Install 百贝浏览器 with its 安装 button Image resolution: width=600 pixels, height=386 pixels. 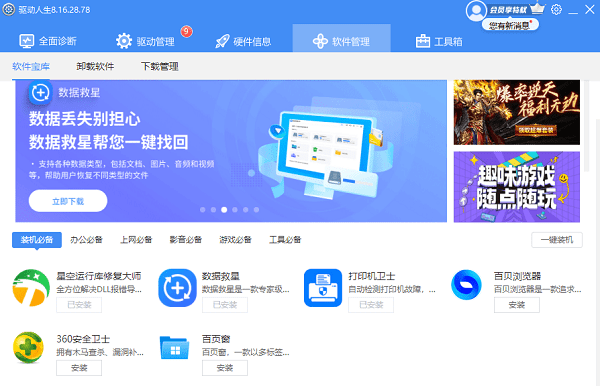coord(517,305)
